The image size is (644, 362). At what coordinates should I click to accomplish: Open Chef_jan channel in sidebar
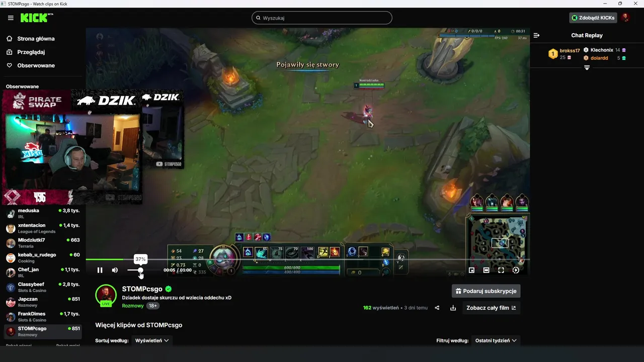[43, 272]
